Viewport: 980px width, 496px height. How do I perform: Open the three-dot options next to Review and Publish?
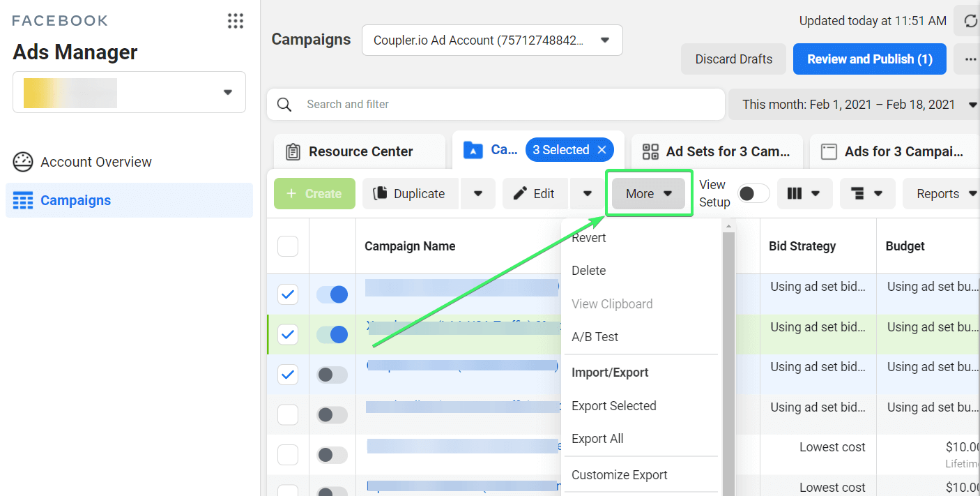[970, 59]
